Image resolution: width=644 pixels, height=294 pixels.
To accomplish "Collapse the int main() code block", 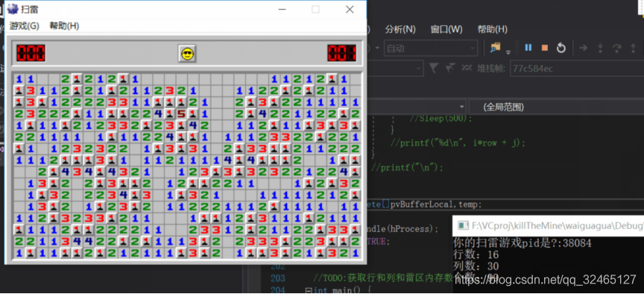I will (x=308, y=291).
